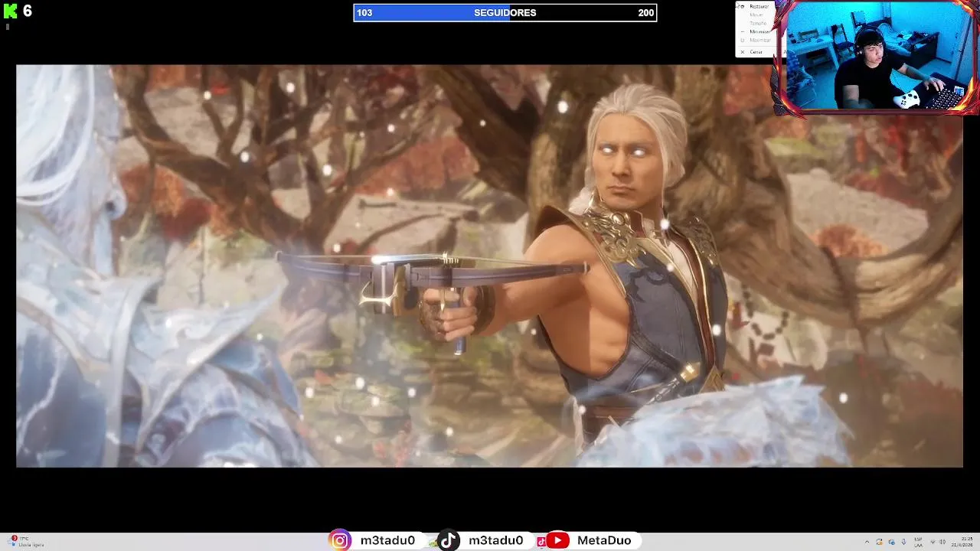This screenshot has width=980, height=551.
Task: Click the follower goal target value 200
Action: [645, 12]
